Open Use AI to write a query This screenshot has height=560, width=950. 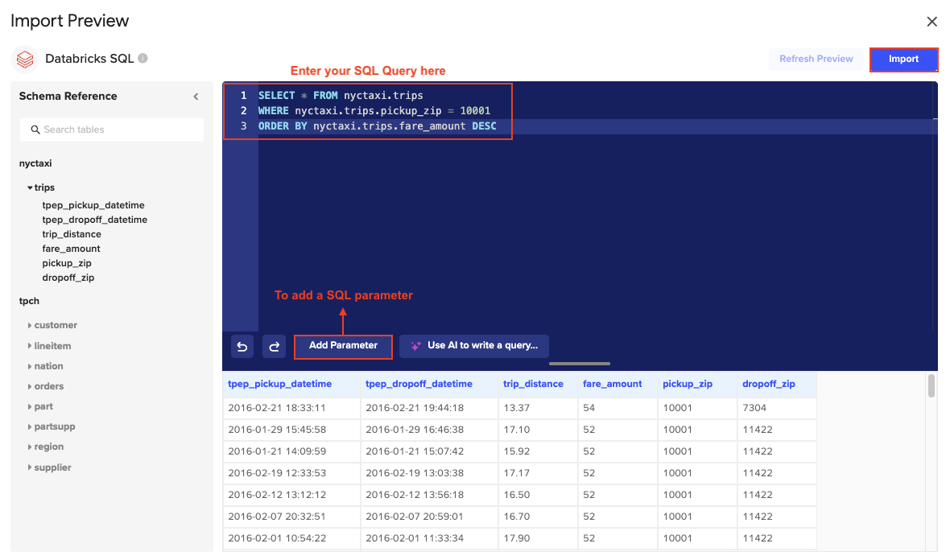(474, 346)
